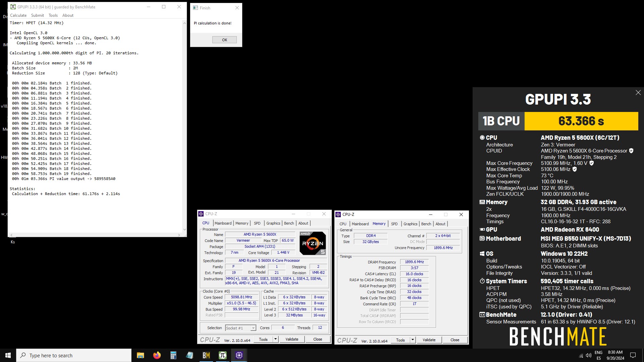Open the notification center icon
This screenshot has height=362, width=644.
633,355
